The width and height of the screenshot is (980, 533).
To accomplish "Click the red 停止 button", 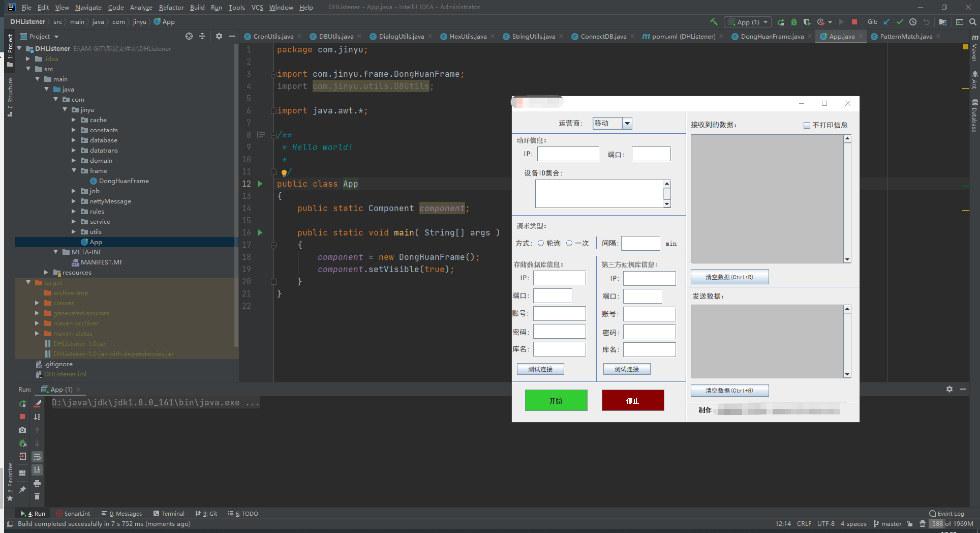I will point(633,400).
